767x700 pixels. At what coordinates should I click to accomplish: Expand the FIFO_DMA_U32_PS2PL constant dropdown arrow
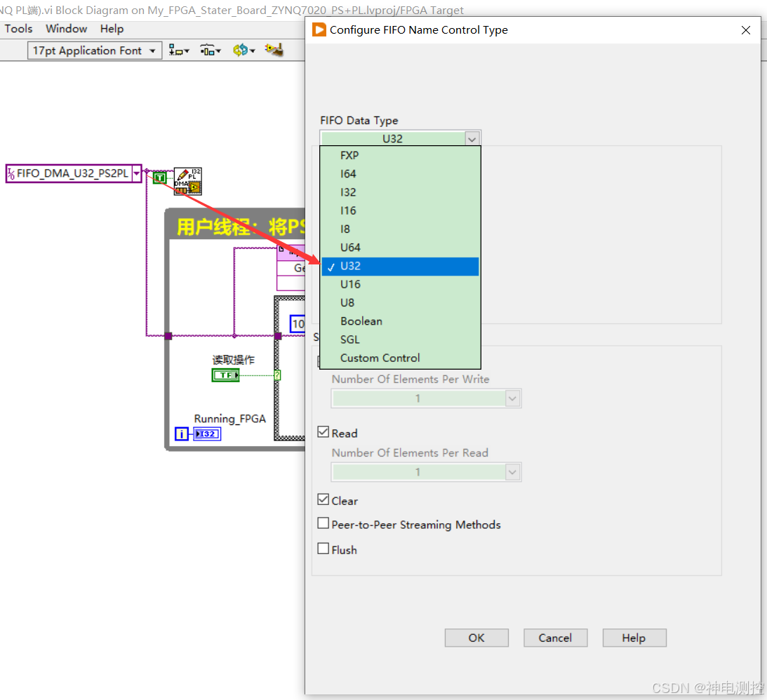tap(136, 173)
